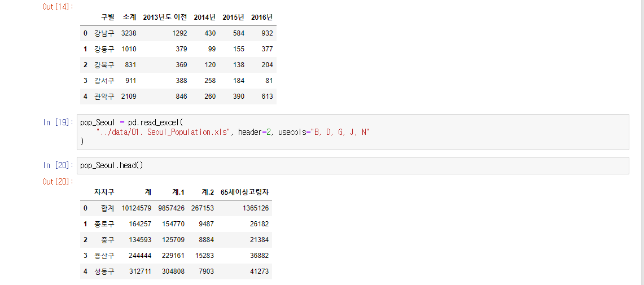Click the 15283 value in 용산구 row

[204, 256]
